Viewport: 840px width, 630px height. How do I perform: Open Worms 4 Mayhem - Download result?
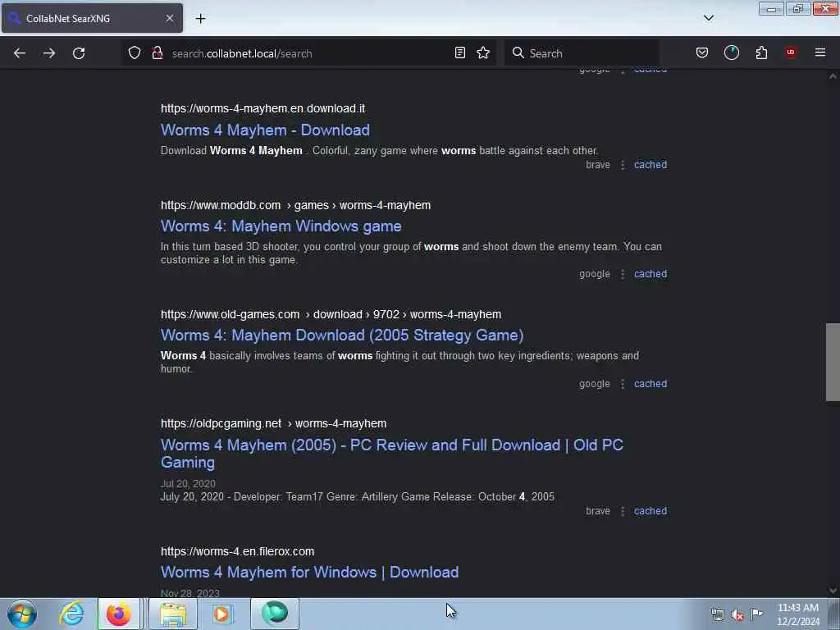tap(265, 130)
